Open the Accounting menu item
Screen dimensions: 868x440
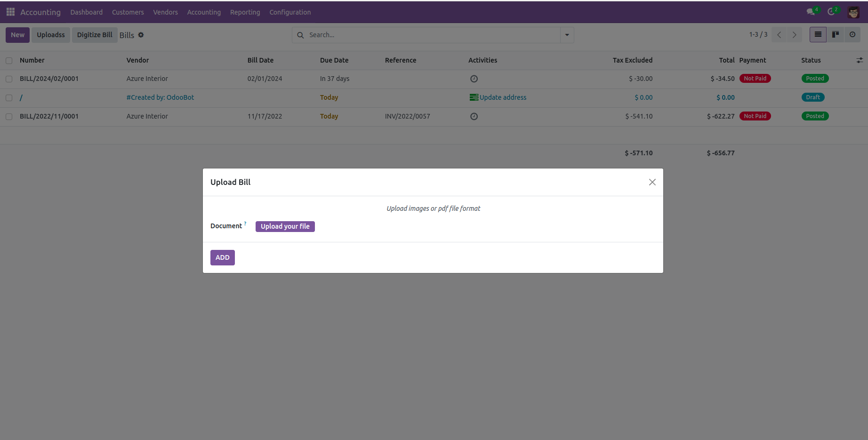(204, 12)
